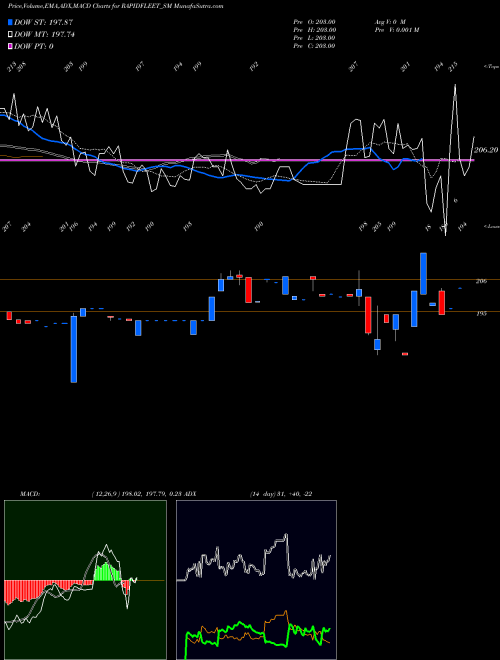Image resolution: width=500 pixels, height=660 pixels.
Task: Click the Avg V: 0 M value
Action: point(390,22)
